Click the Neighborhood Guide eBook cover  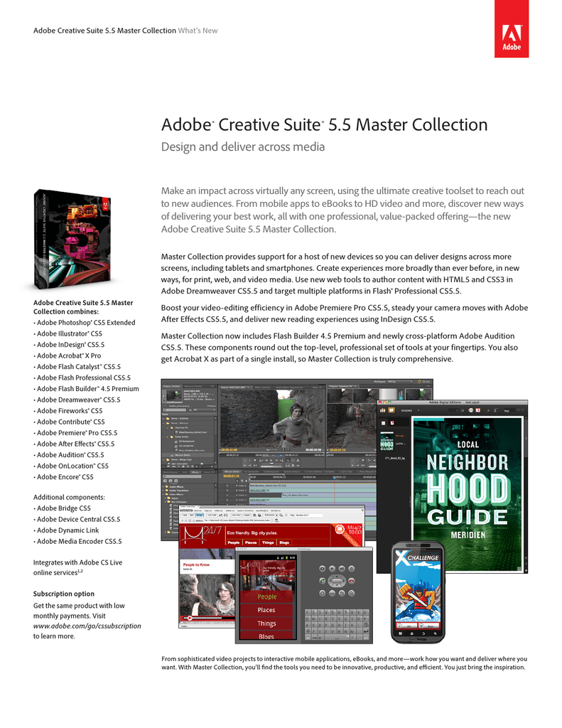468,494
